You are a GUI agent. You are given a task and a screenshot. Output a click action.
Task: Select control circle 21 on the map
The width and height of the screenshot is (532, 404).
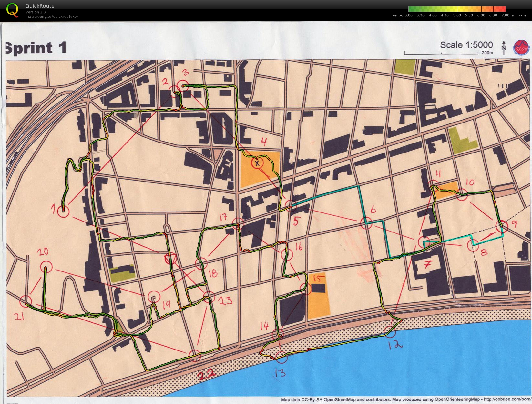[x=26, y=301]
